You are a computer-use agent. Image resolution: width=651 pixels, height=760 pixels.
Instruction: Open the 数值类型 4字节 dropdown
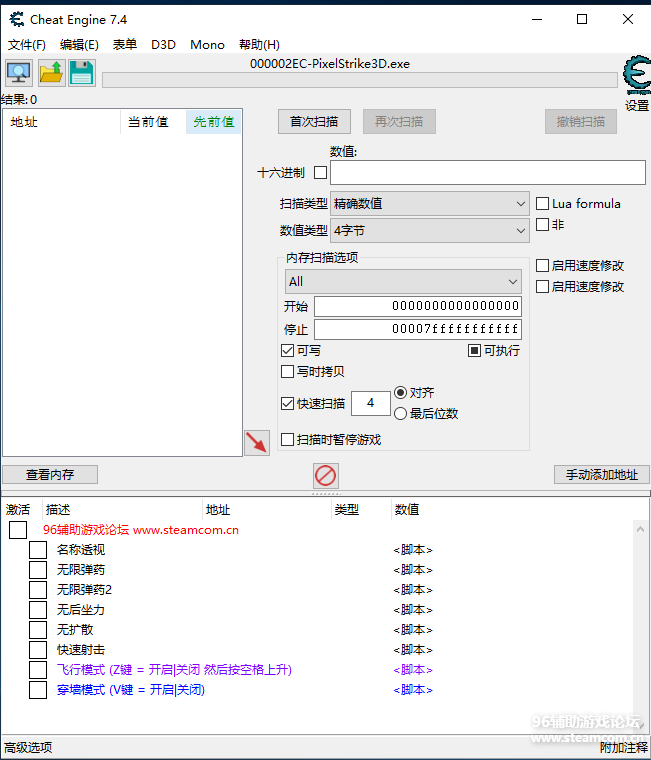point(430,231)
